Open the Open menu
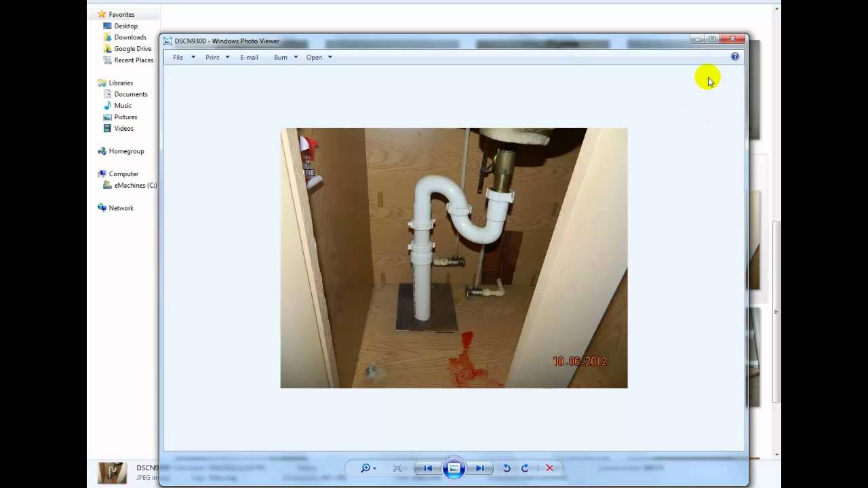Screen dimensions: 868x488 point(314,58)
